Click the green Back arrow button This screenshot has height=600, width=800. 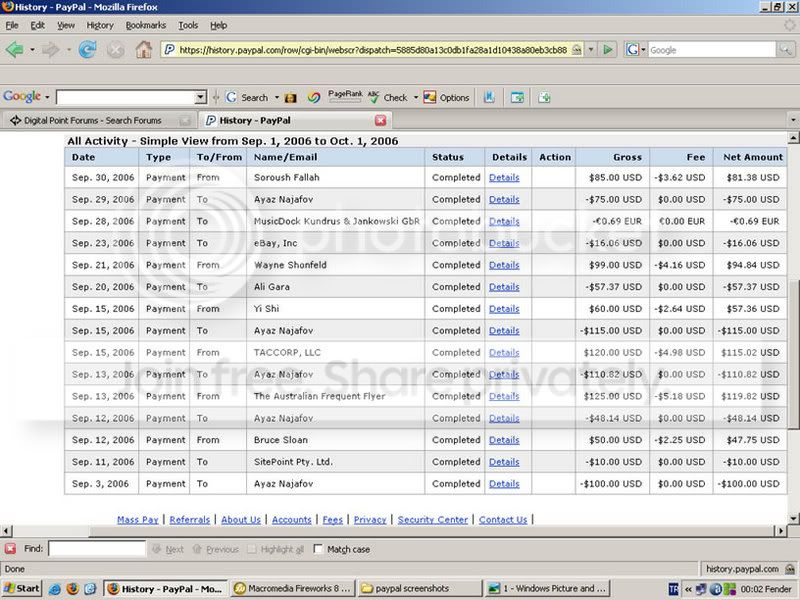15,49
